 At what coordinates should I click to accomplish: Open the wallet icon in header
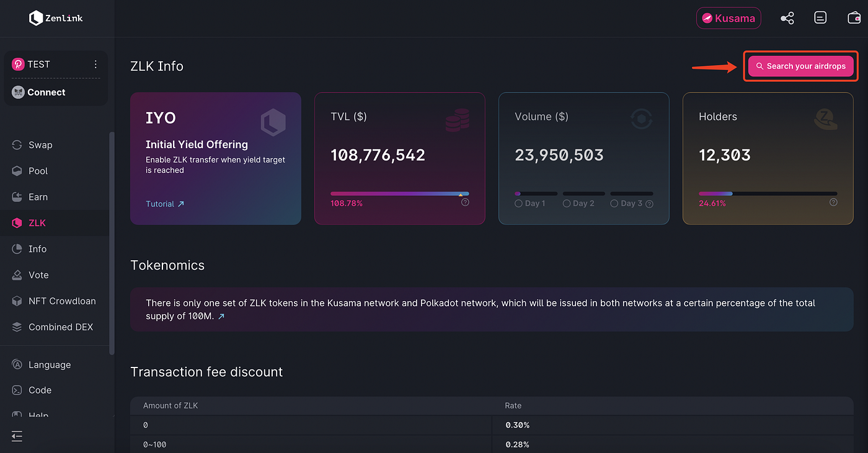click(854, 19)
